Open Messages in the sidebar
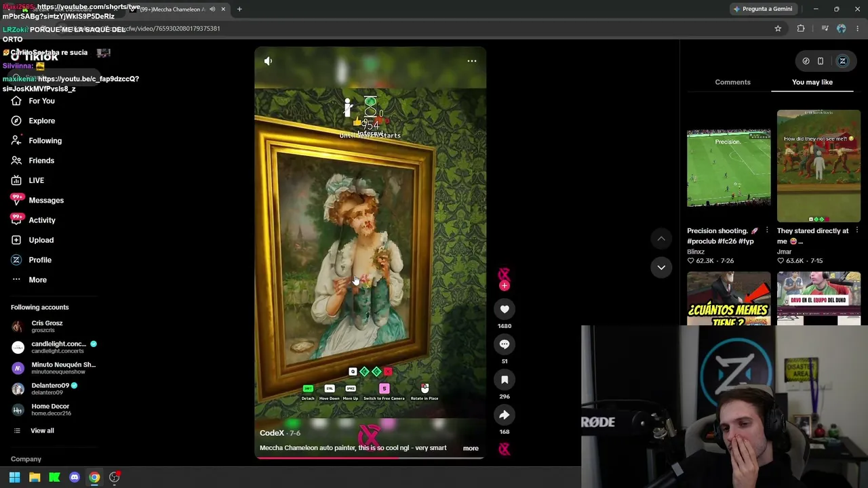868x488 pixels. (46, 200)
